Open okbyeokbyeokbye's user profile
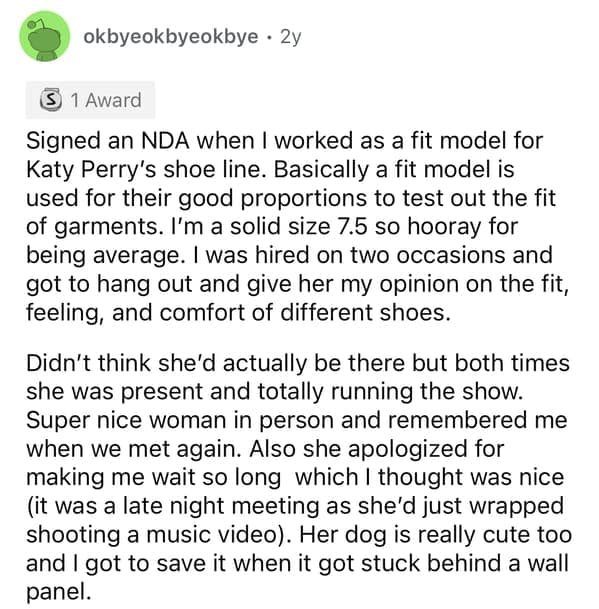 click(171, 37)
